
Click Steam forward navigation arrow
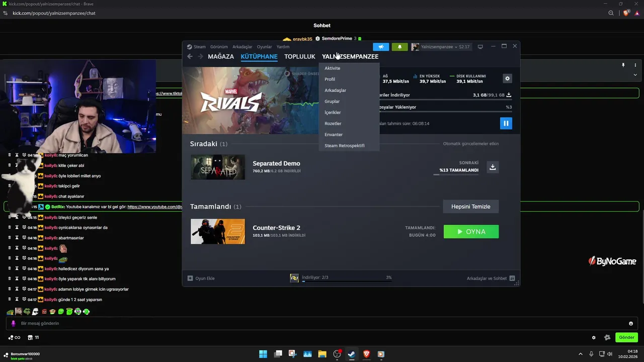[x=200, y=56]
